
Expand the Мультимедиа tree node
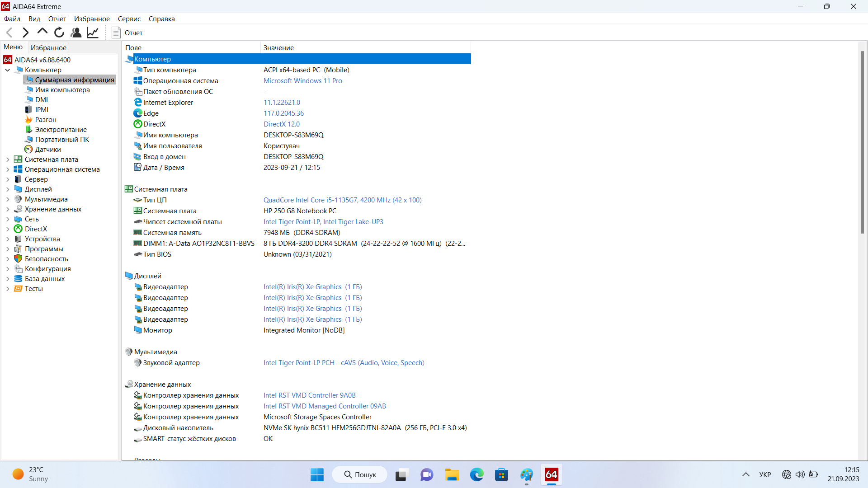(8, 199)
